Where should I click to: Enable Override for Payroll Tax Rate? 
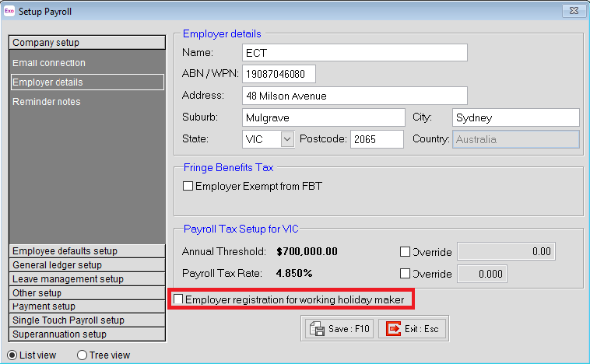pyautogui.click(x=405, y=273)
